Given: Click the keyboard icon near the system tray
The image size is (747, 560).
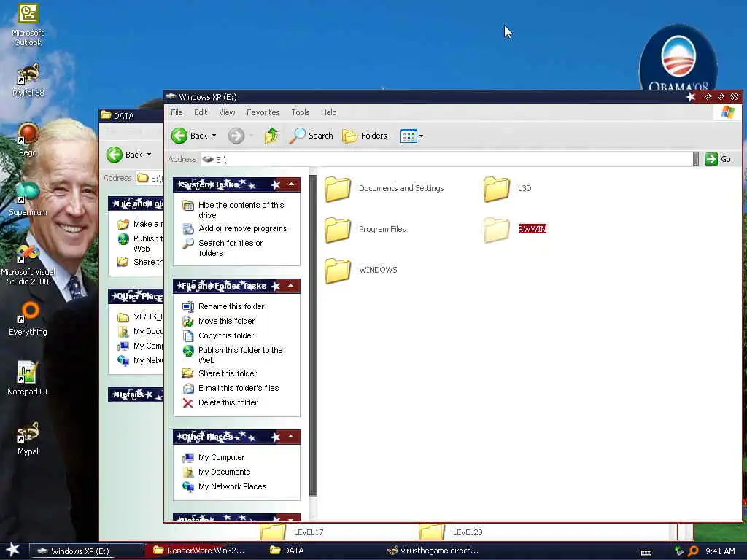Looking at the screenshot, I should tap(646, 553).
